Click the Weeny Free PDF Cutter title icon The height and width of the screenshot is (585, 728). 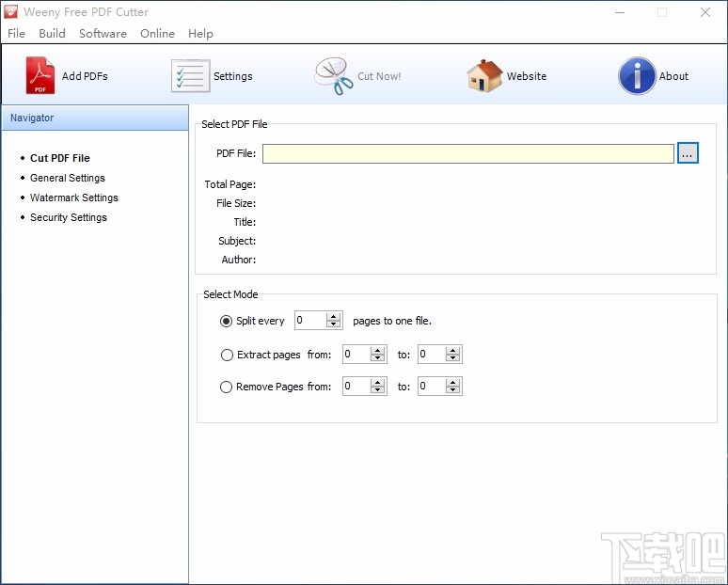pos(10,12)
